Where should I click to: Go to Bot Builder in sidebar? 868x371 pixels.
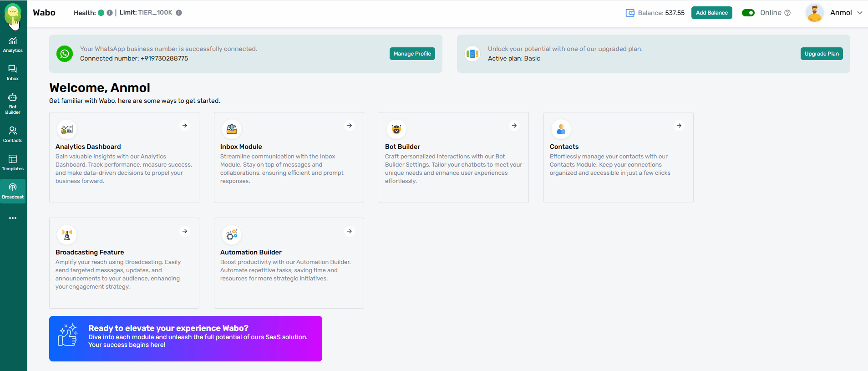(13, 103)
